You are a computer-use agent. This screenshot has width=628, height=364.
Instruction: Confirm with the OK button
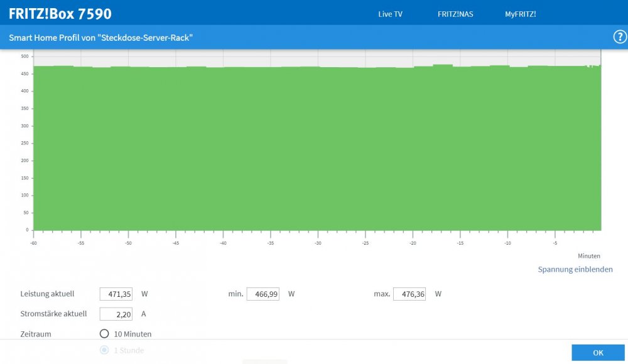598,353
